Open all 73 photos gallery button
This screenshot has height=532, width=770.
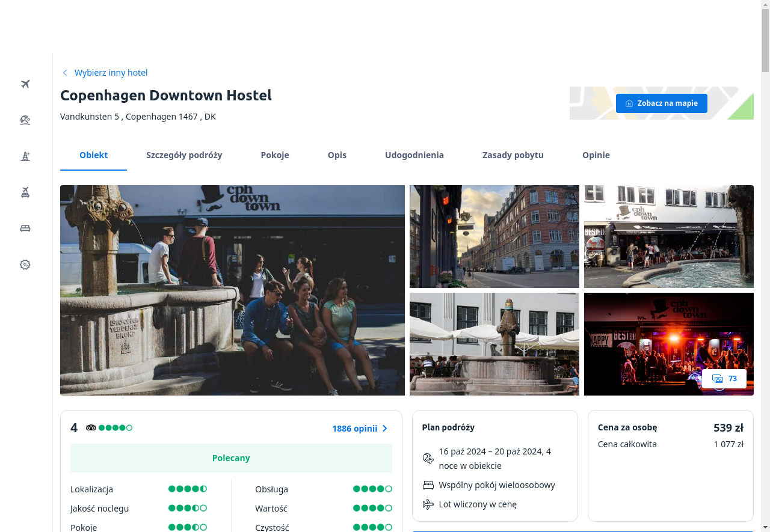click(724, 379)
